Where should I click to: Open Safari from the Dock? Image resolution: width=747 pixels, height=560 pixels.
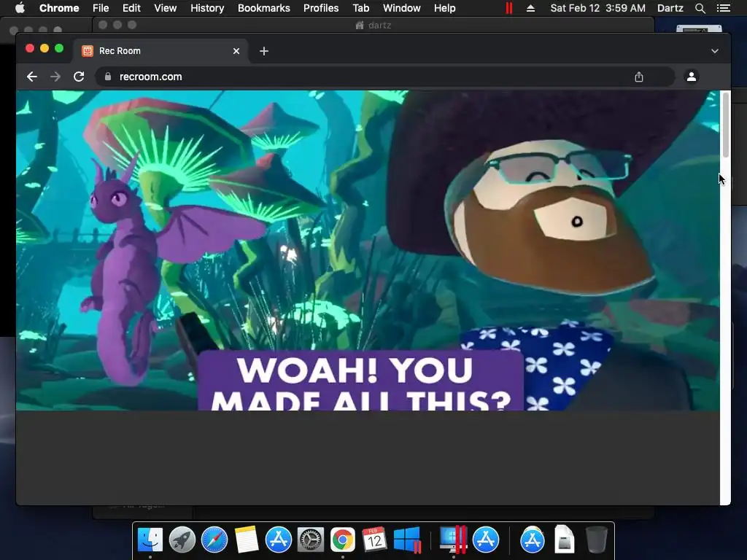pyautogui.click(x=214, y=540)
